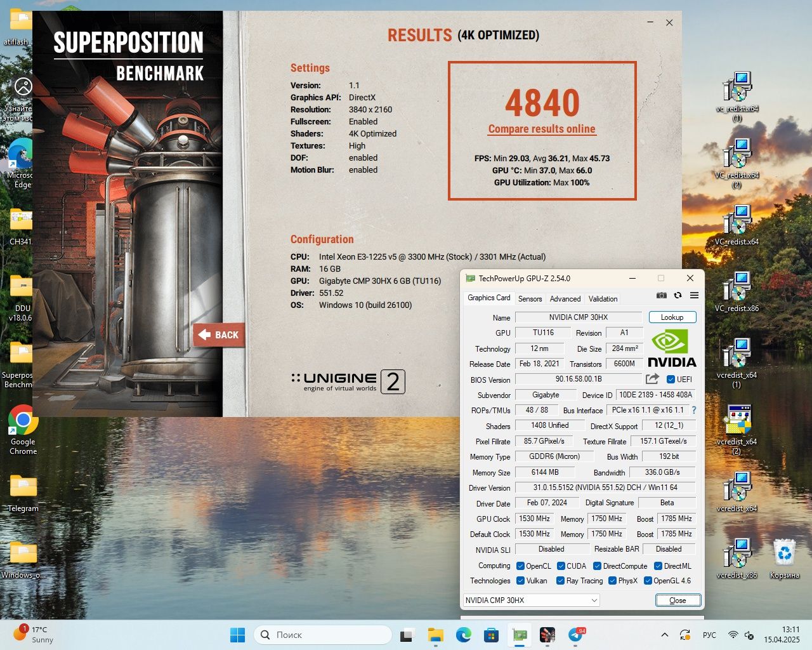Toggle the OpenGL 4.6 checkbox
The height and width of the screenshot is (650, 812).
(648, 581)
